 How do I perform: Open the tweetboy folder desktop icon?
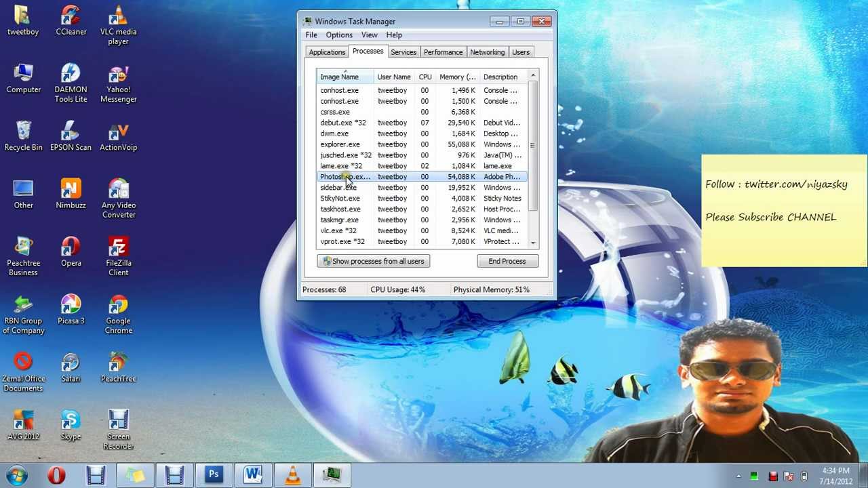[x=23, y=20]
